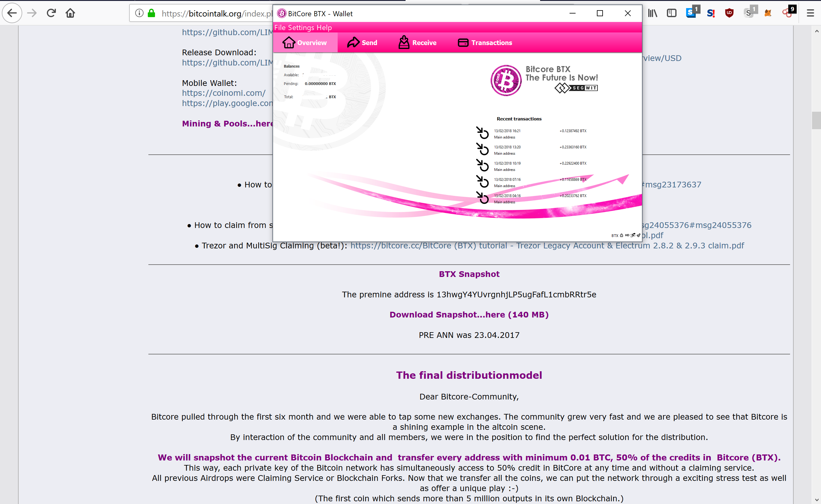The image size is (821, 504).
Task: Open the Mining & Pools...here link
Action: point(227,124)
